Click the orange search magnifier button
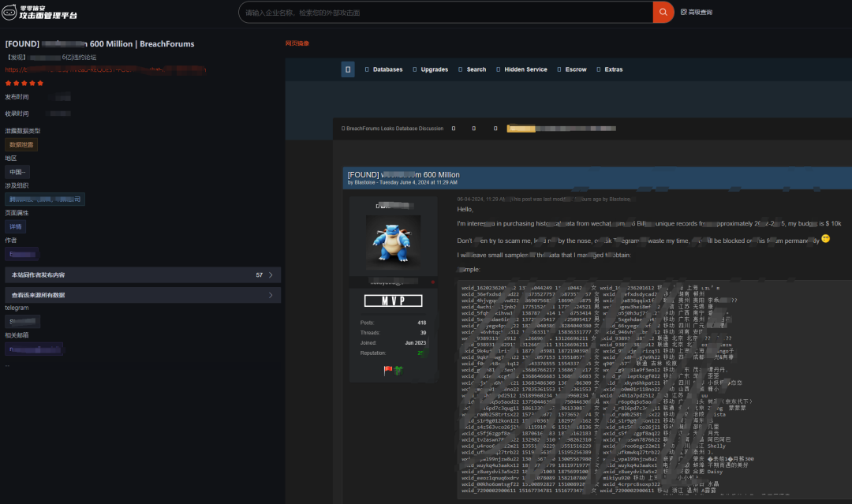Viewport: 852px width, 504px height. pos(663,12)
